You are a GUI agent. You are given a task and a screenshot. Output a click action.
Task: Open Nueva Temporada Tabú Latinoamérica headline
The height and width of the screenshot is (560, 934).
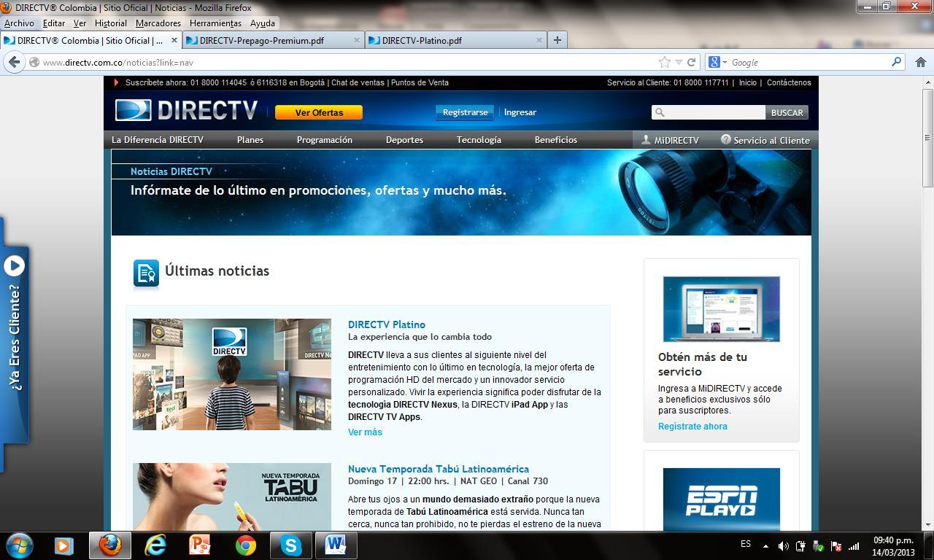(439, 469)
